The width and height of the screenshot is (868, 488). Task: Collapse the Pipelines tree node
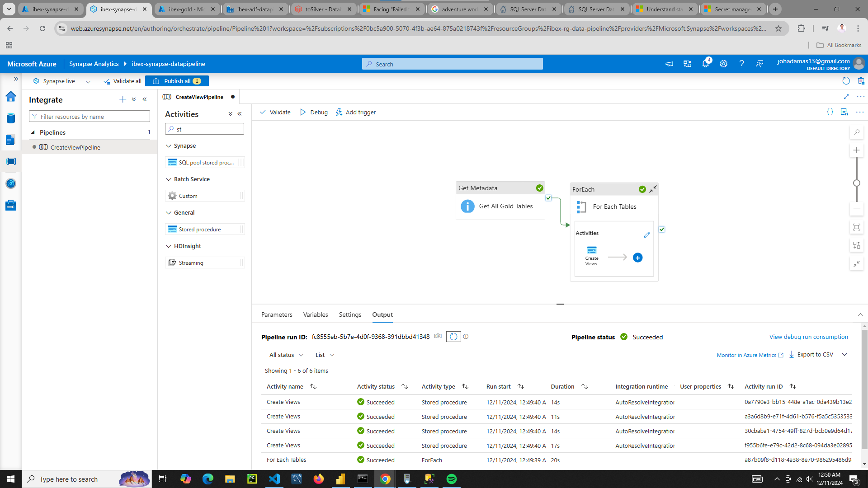click(x=33, y=132)
